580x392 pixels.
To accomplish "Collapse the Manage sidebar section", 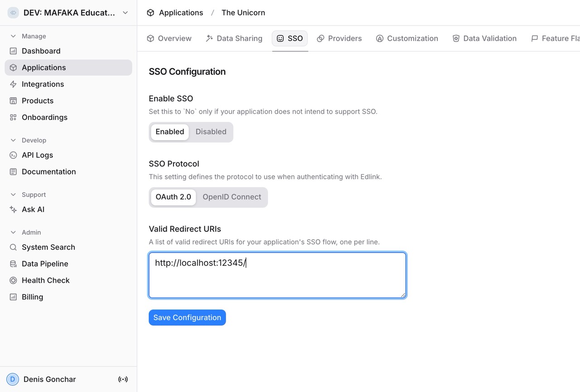I will point(13,36).
